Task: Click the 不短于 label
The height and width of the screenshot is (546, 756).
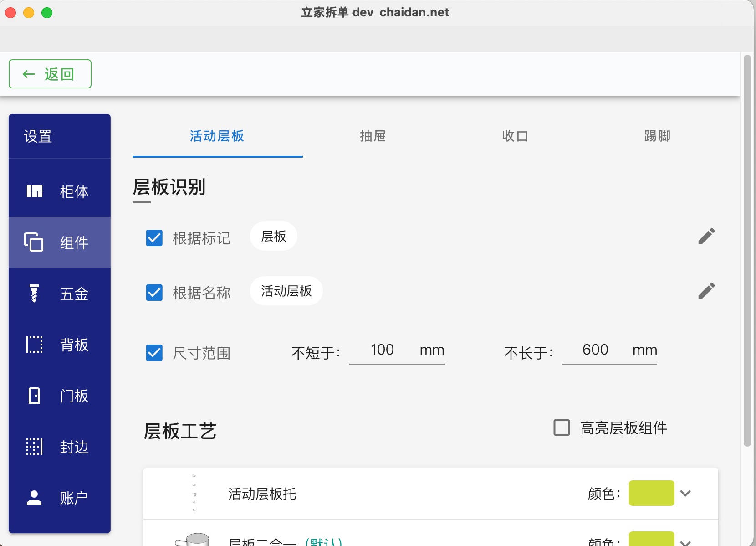Action: click(x=315, y=353)
